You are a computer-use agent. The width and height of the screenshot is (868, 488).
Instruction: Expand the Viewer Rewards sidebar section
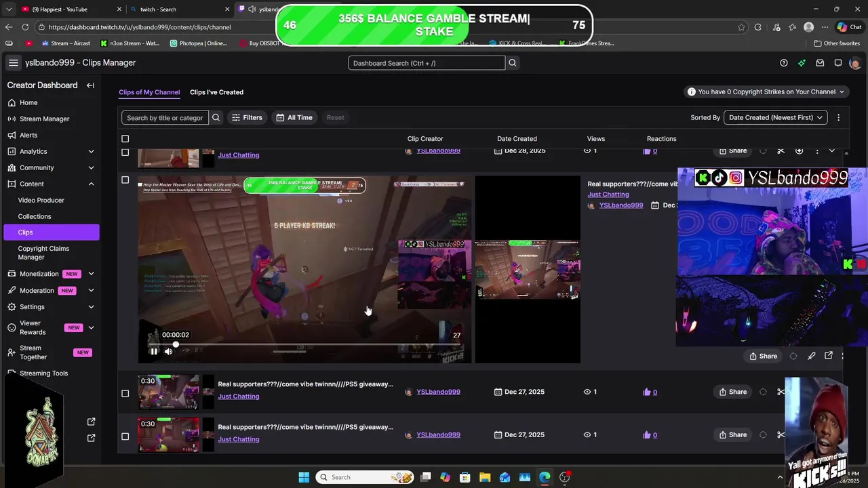[91, 327]
